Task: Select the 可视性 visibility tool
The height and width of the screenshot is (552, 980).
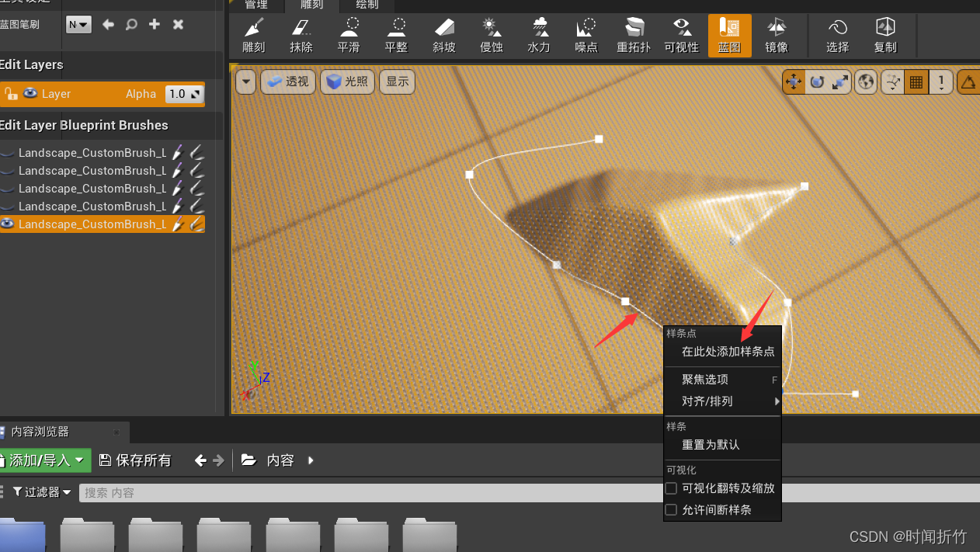Action: pyautogui.click(x=682, y=36)
